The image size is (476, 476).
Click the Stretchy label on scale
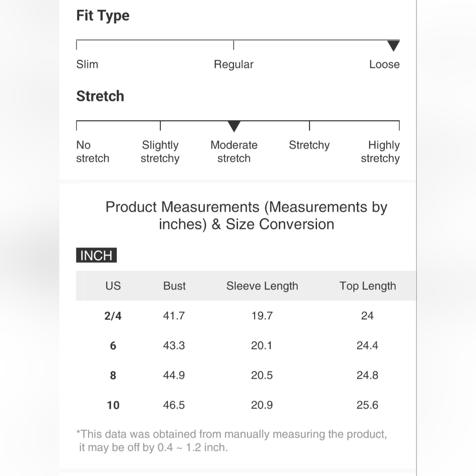tap(309, 145)
